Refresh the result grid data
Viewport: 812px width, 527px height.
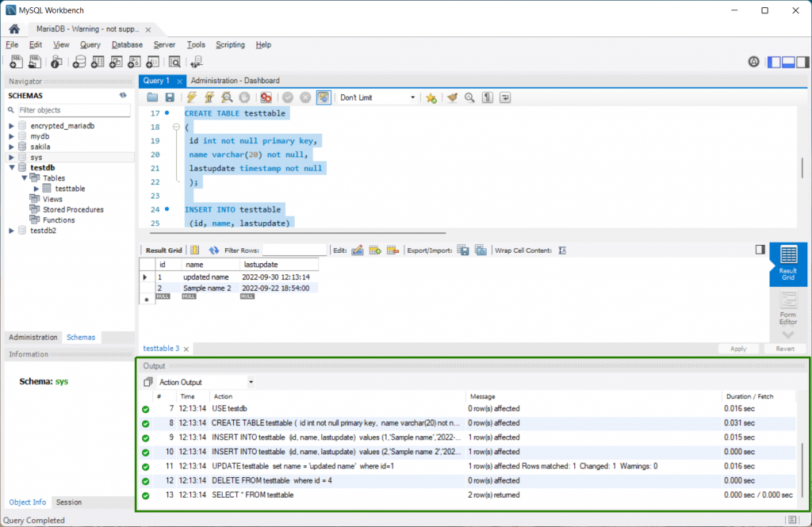[214, 250]
